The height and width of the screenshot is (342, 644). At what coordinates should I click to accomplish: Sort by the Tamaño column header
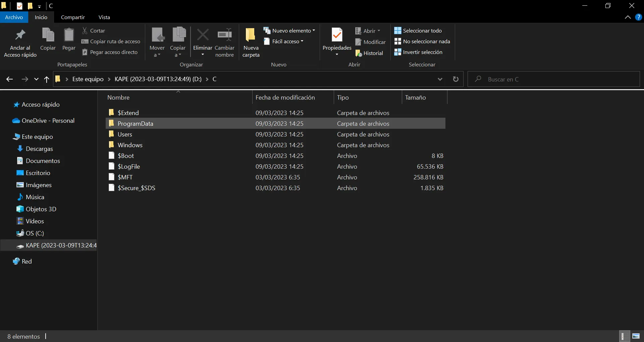pyautogui.click(x=424, y=98)
